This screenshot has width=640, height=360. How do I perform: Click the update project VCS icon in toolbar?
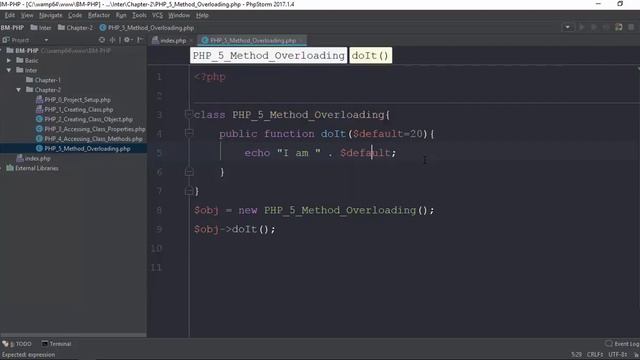[x=619, y=27]
